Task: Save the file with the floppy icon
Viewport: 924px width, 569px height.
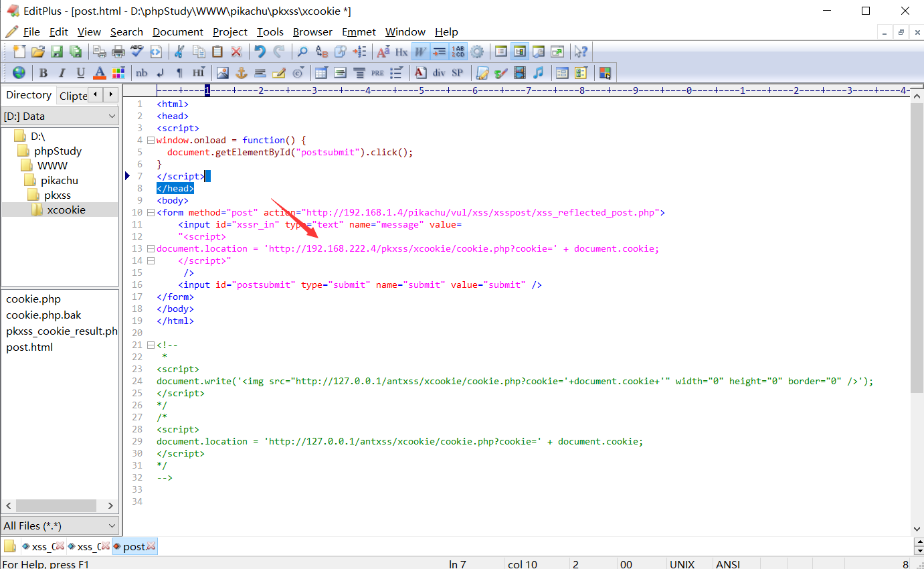Action: (x=57, y=52)
